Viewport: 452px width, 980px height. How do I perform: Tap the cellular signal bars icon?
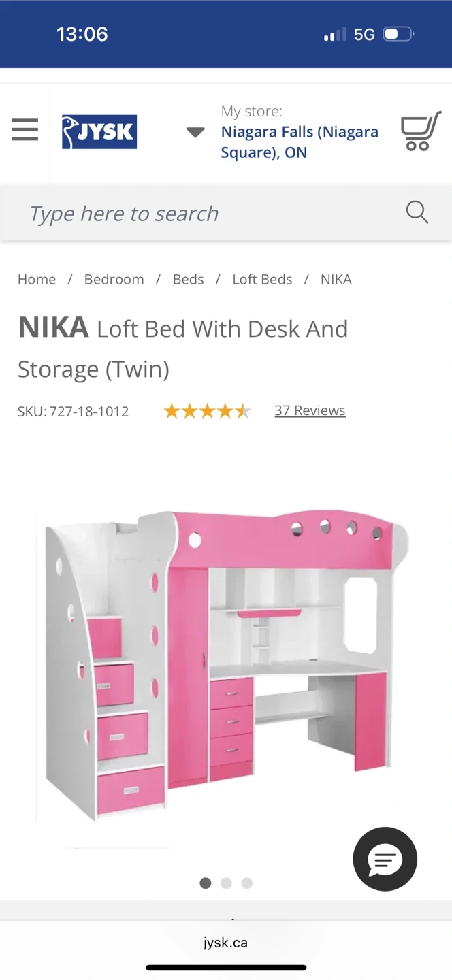click(335, 34)
